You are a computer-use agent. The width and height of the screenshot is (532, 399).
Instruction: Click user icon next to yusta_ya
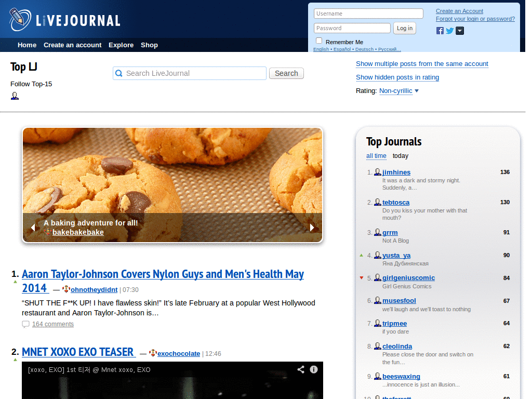click(x=378, y=255)
